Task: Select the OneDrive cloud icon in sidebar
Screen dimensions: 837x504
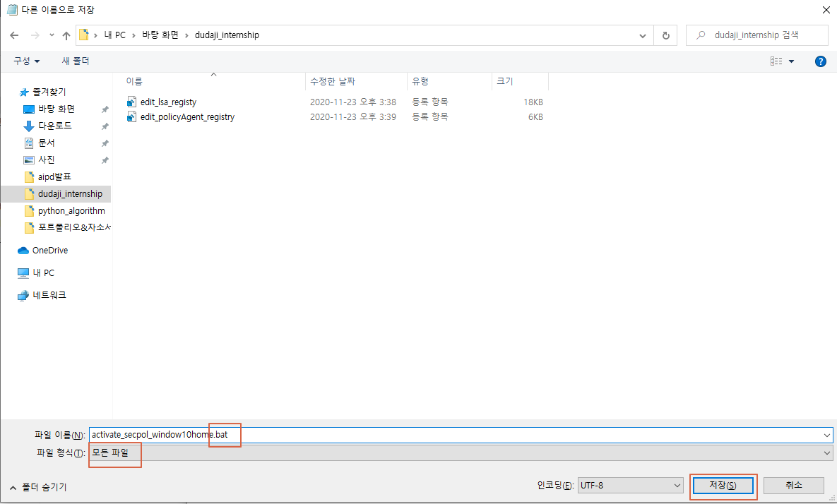Action: tap(23, 251)
